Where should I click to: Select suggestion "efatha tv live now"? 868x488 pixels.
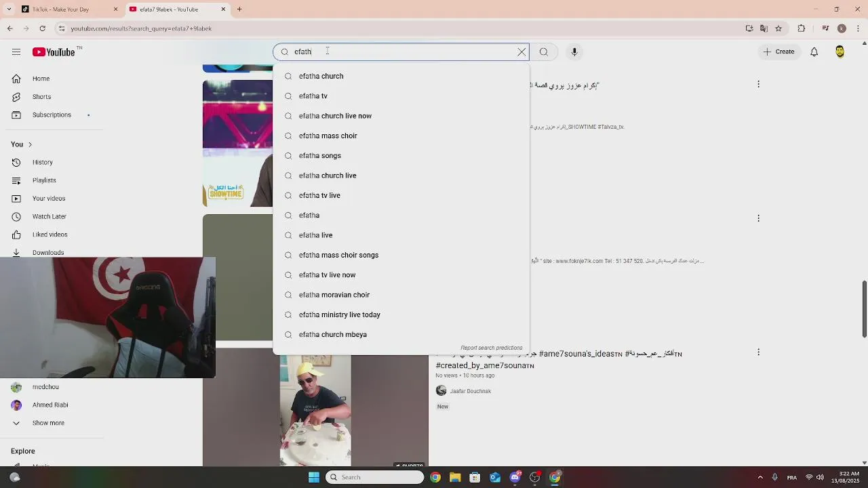click(401, 274)
